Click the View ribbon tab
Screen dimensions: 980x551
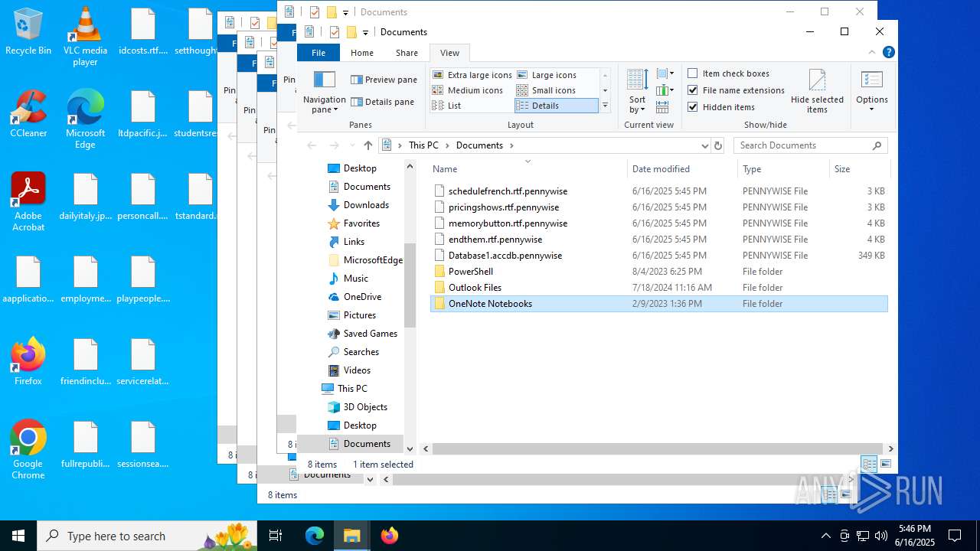pyautogui.click(x=449, y=53)
